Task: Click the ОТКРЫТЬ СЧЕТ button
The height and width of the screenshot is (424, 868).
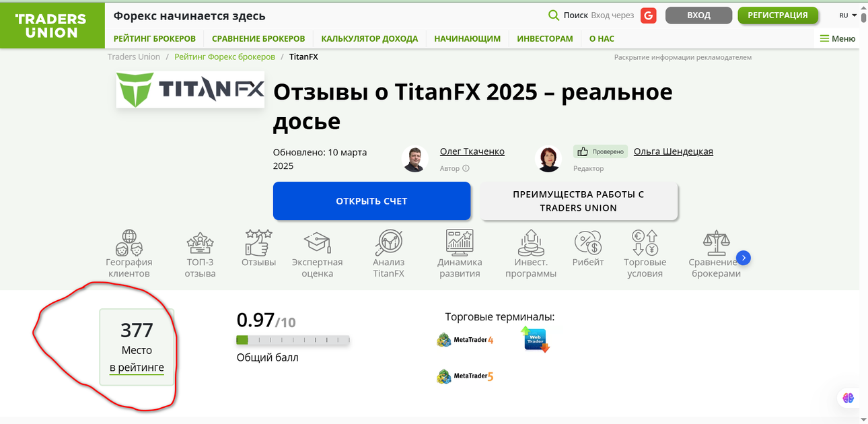Action: point(371,201)
